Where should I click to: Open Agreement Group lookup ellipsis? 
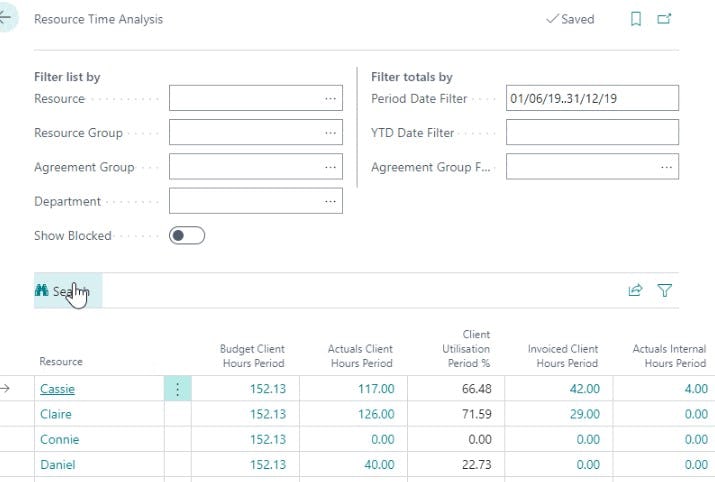(x=330, y=167)
